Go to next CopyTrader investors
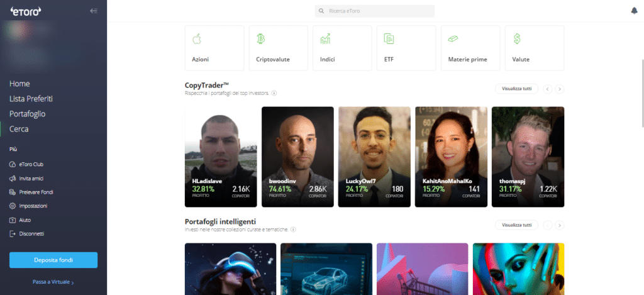Screen dimensions: 644x295 559,89
